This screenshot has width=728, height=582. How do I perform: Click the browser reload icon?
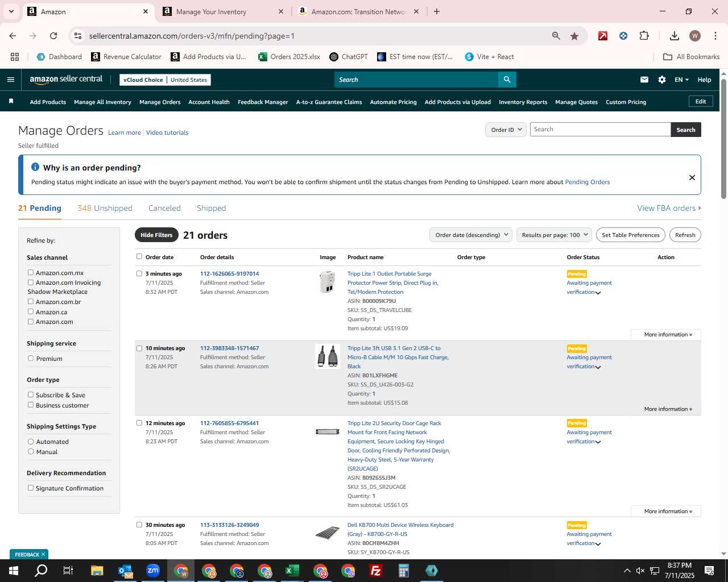53,36
